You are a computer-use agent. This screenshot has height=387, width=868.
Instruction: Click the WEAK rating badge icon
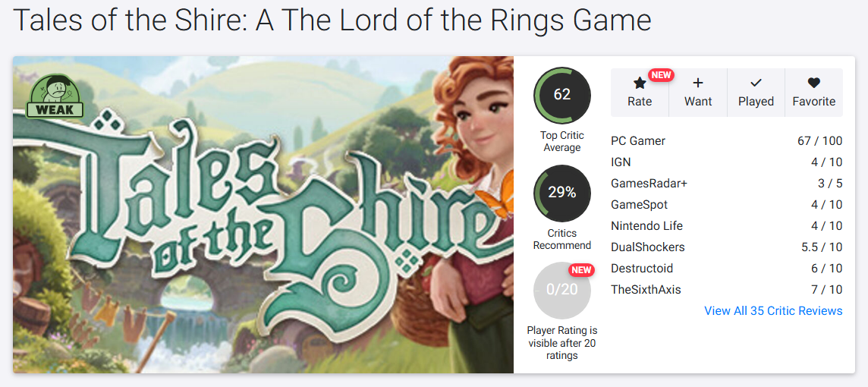click(x=55, y=96)
